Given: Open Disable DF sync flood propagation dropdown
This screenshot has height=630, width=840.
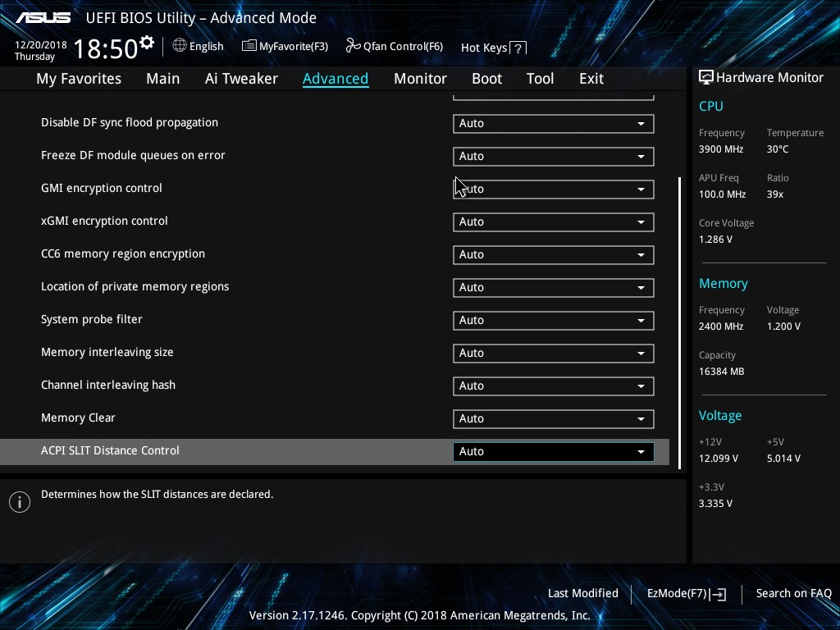Looking at the screenshot, I should click(x=554, y=123).
